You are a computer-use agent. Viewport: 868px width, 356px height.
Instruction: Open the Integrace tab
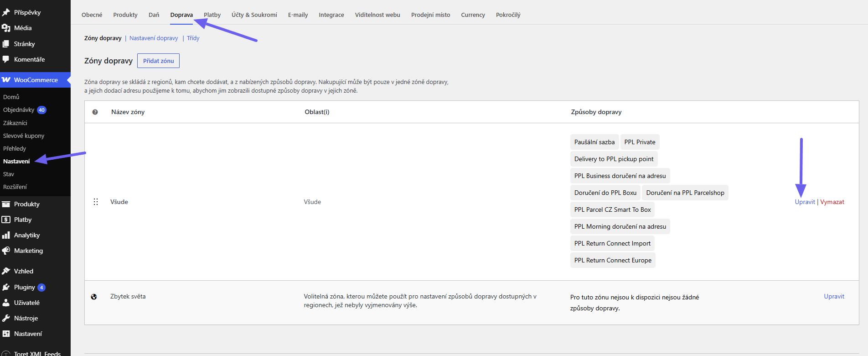[331, 15]
